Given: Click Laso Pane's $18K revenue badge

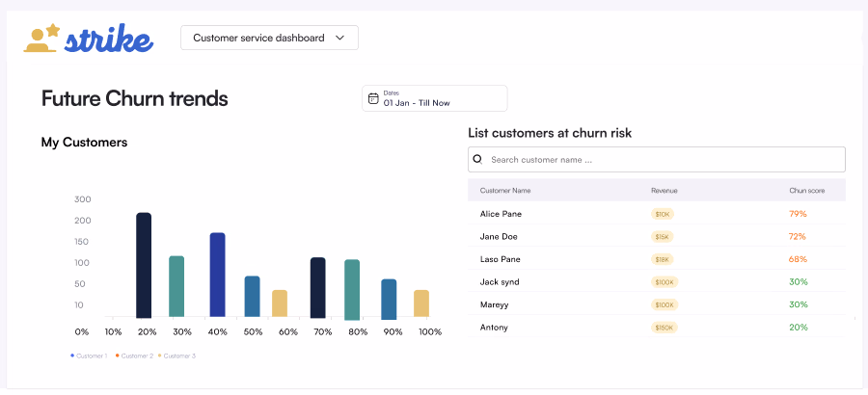Looking at the screenshot, I should 662,259.
